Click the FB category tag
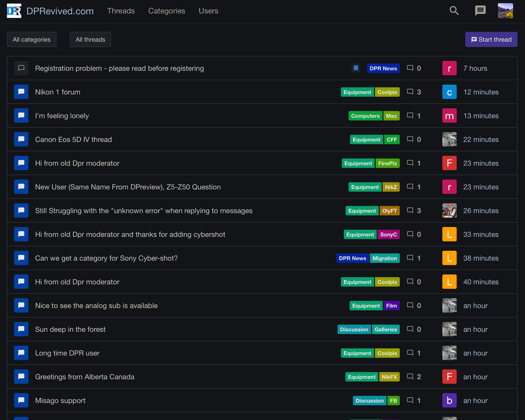Viewport: 525px width, 420px height. tap(393, 401)
